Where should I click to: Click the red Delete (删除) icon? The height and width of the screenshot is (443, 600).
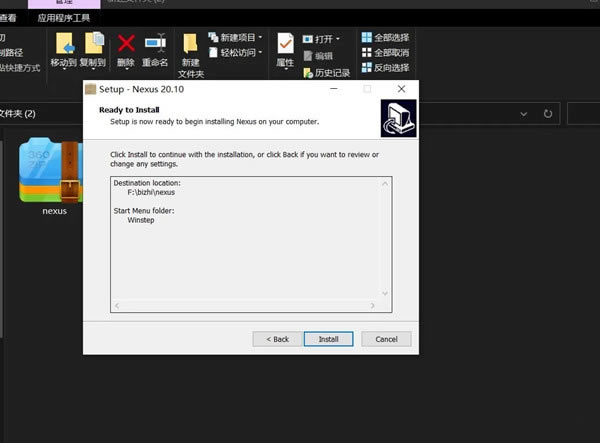click(x=126, y=50)
